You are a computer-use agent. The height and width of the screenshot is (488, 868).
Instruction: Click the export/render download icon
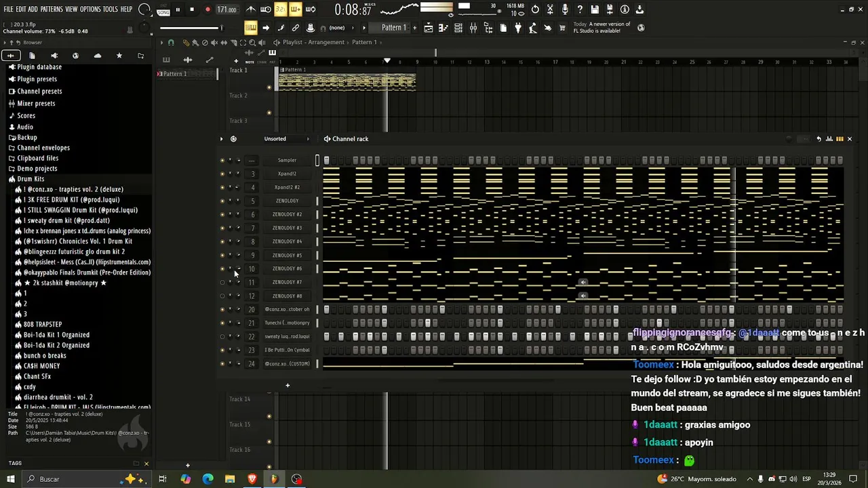point(639,9)
